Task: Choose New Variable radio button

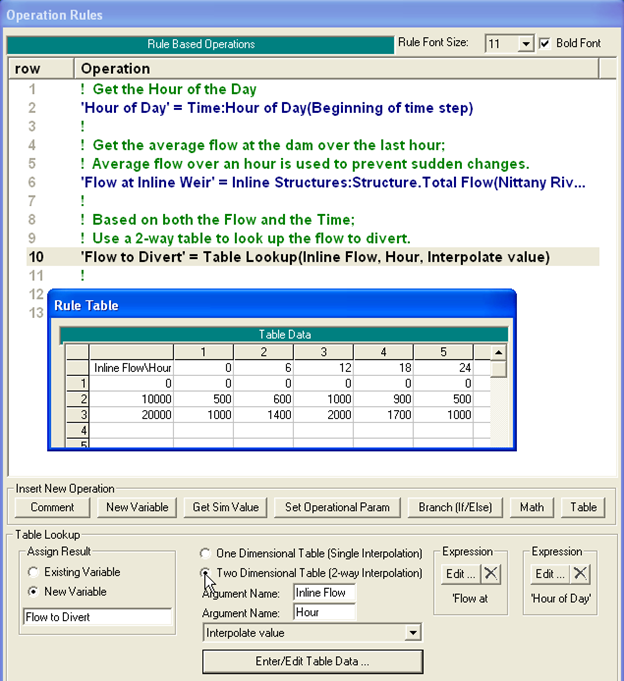Action: (36, 592)
